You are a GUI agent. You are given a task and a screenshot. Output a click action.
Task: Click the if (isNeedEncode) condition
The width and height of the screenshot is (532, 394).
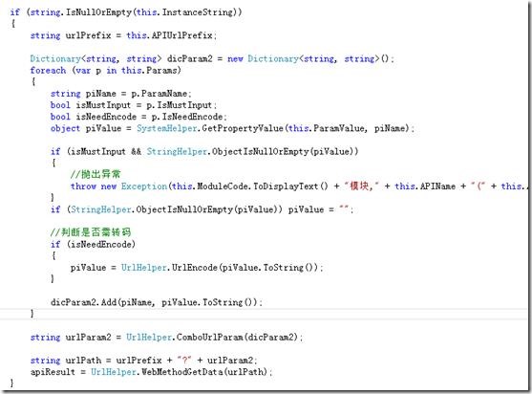click(93, 244)
